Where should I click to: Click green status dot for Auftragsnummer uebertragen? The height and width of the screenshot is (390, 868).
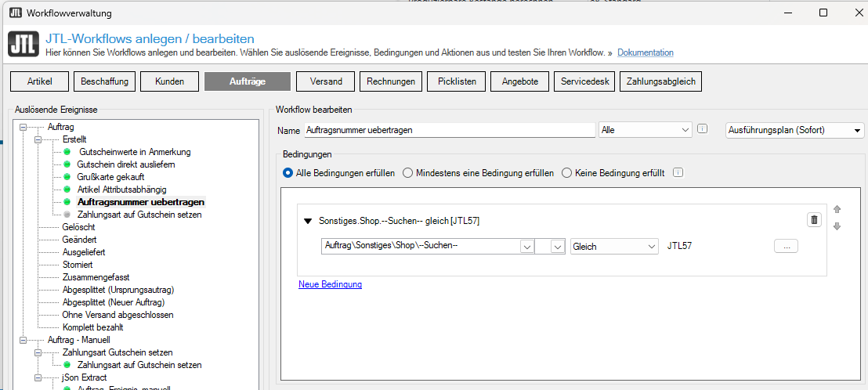[x=67, y=202]
